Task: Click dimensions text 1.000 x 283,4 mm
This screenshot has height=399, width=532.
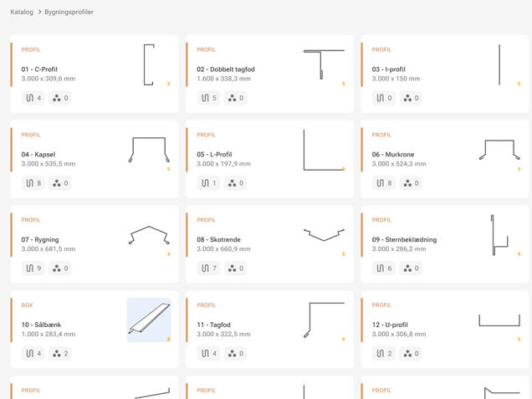Action: pyautogui.click(x=49, y=335)
